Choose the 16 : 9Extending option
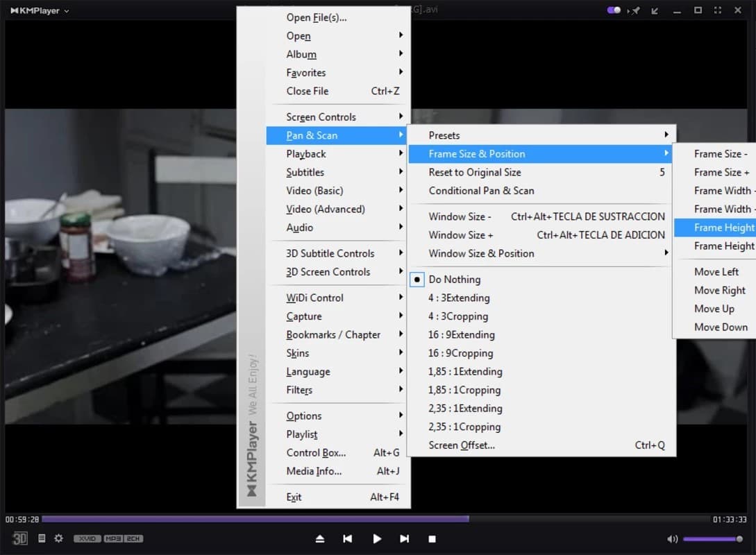The height and width of the screenshot is (555, 756). click(x=462, y=335)
